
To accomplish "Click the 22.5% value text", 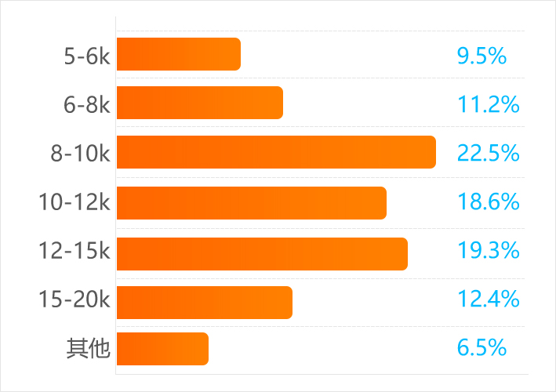I will pyautogui.click(x=488, y=154).
